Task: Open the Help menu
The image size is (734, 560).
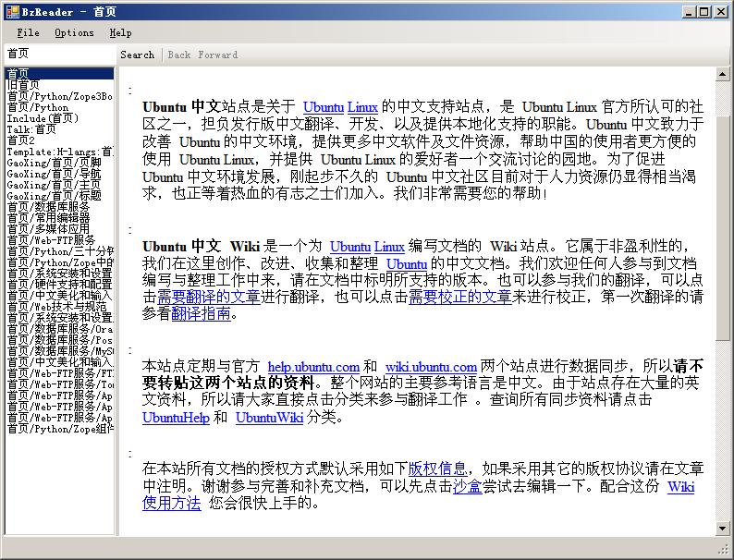Action: 120,32
